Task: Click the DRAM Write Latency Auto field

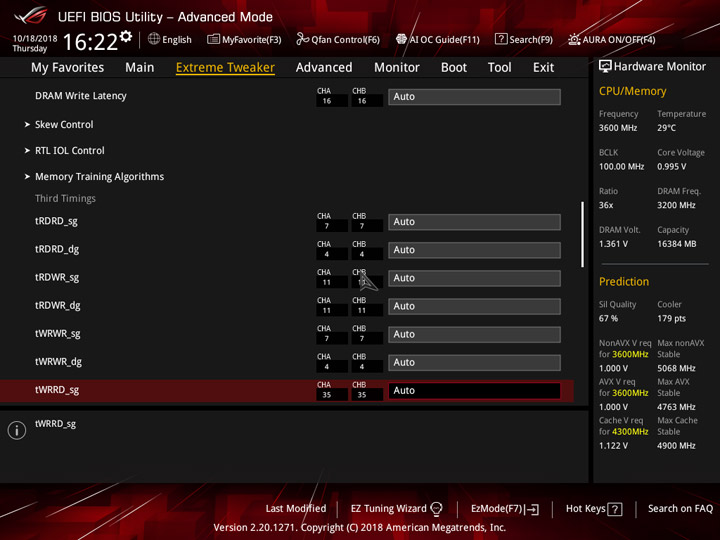Action: (x=474, y=97)
